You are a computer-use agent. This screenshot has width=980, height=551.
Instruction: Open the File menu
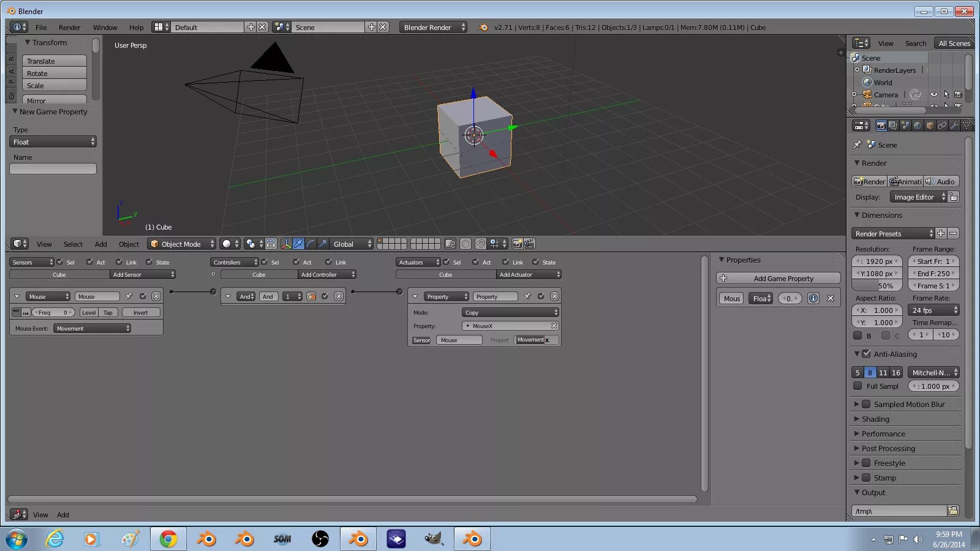click(x=41, y=28)
